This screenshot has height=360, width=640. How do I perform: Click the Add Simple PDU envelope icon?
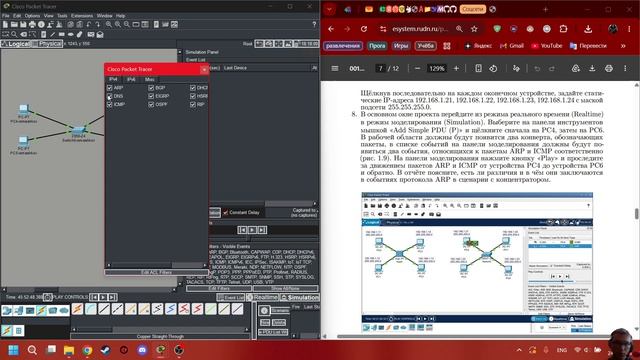tap(91, 35)
